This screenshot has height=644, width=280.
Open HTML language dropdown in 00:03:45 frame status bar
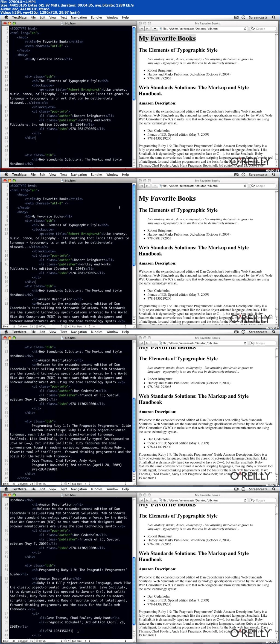[x=49, y=641]
